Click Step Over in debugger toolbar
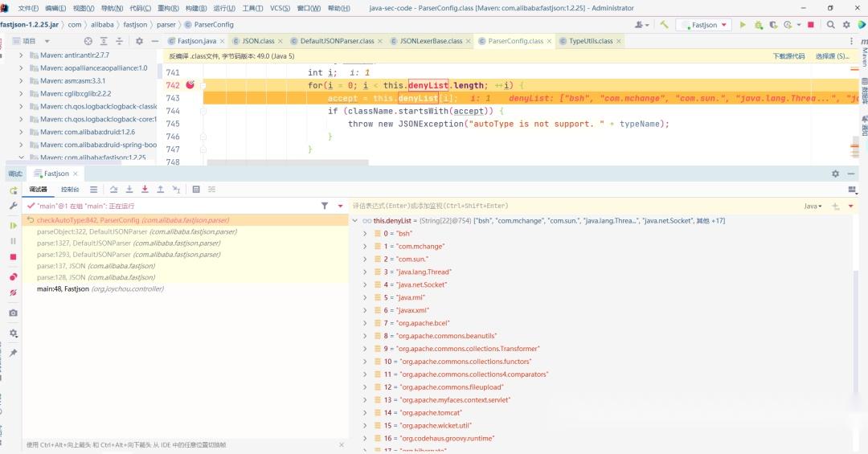The width and height of the screenshot is (868, 454). pyautogui.click(x=113, y=190)
